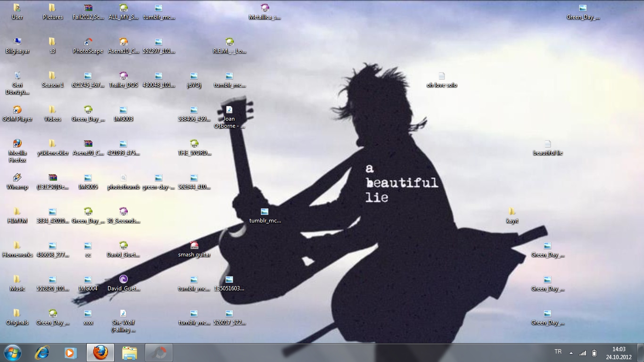The height and width of the screenshot is (362, 644).
Task: Select the R.E.M. - Lo... video file
Action: (x=229, y=46)
